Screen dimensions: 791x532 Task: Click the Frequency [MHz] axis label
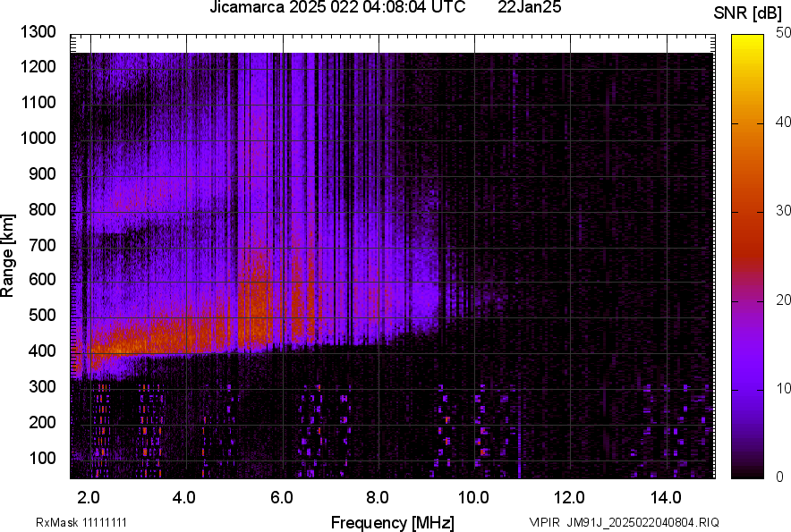(394, 519)
